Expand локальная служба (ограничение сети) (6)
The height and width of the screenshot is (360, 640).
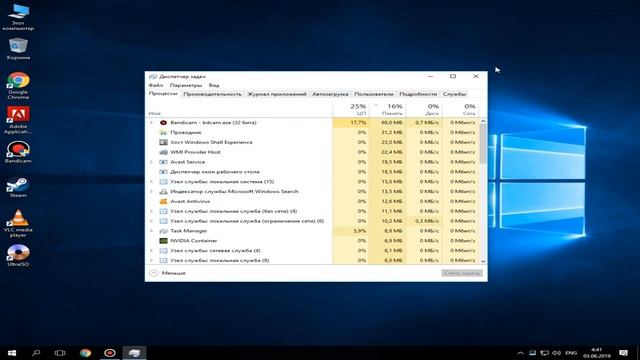[151, 221]
